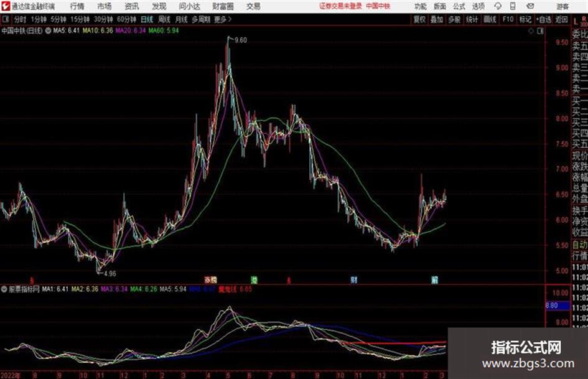Open the customer service headset icon
This screenshot has width=588, height=379.
pyautogui.click(x=498, y=6)
